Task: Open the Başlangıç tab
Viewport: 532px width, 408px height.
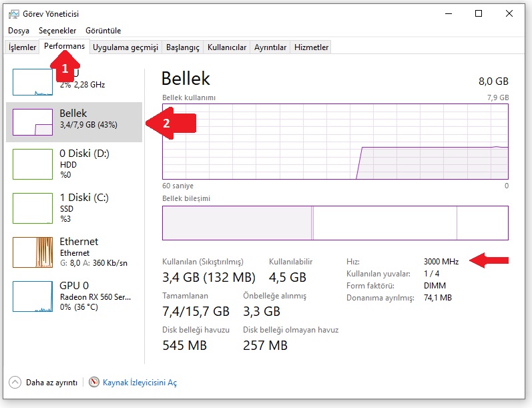Action: (183, 47)
